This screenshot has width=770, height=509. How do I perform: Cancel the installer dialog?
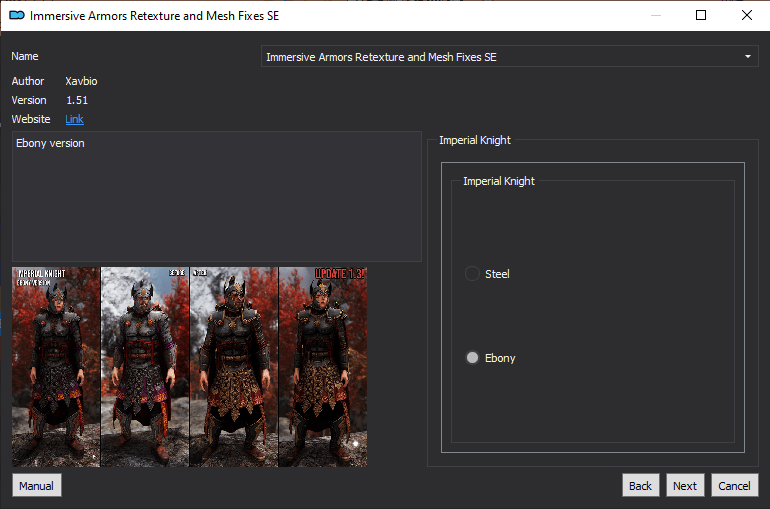coord(735,485)
